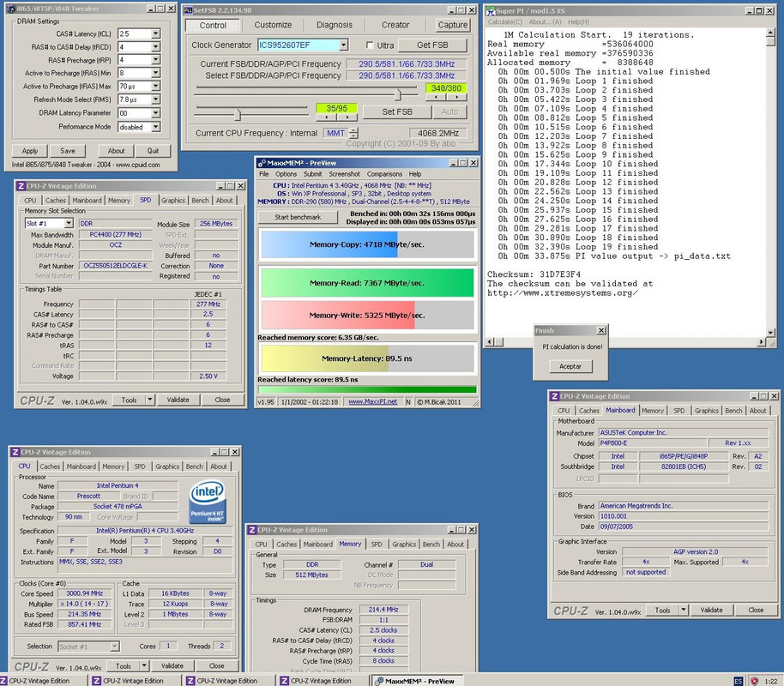Open the RAS# to CAS# Delay dropdown
The width and height of the screenshot is (784, 686).
(x=155, y=46)
